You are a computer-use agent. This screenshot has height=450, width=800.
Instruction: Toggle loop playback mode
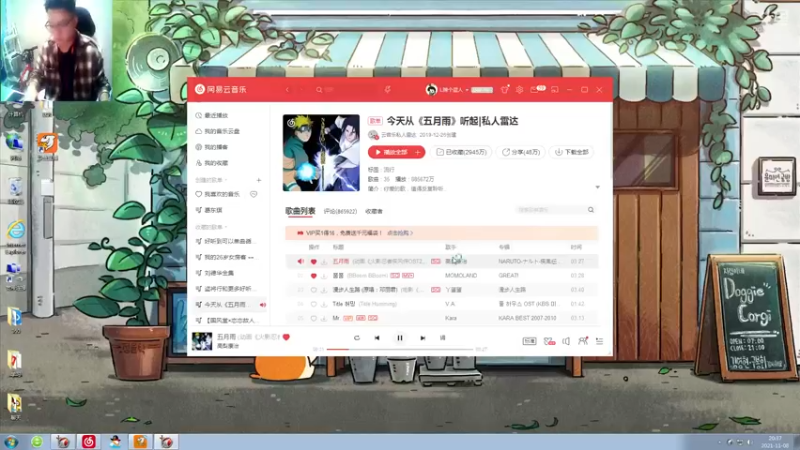click(357, 338)
